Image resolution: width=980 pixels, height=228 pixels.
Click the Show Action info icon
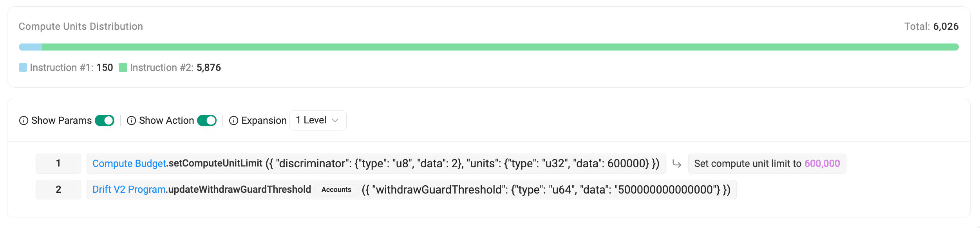(132, 121)
